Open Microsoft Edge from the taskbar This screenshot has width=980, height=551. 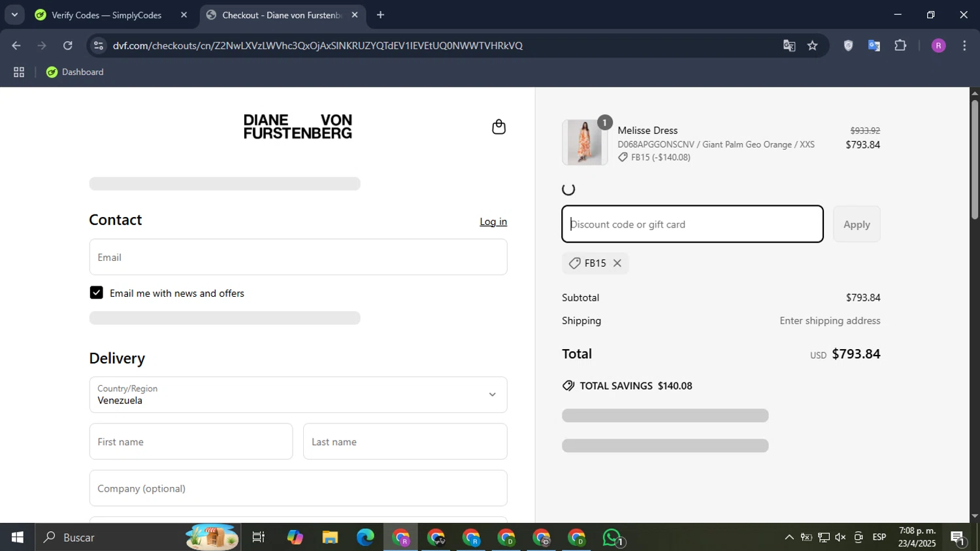(365, 537)
